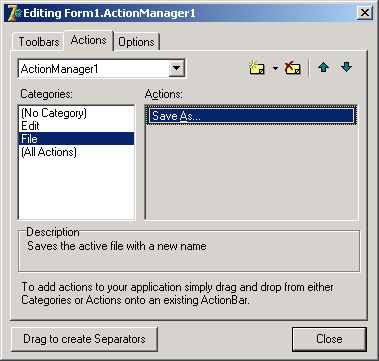The height and width of the screenshot is (361, 379).
Task: Switch to the Toolbars tab
Action: pyautogui.click(x=38, y=42)
